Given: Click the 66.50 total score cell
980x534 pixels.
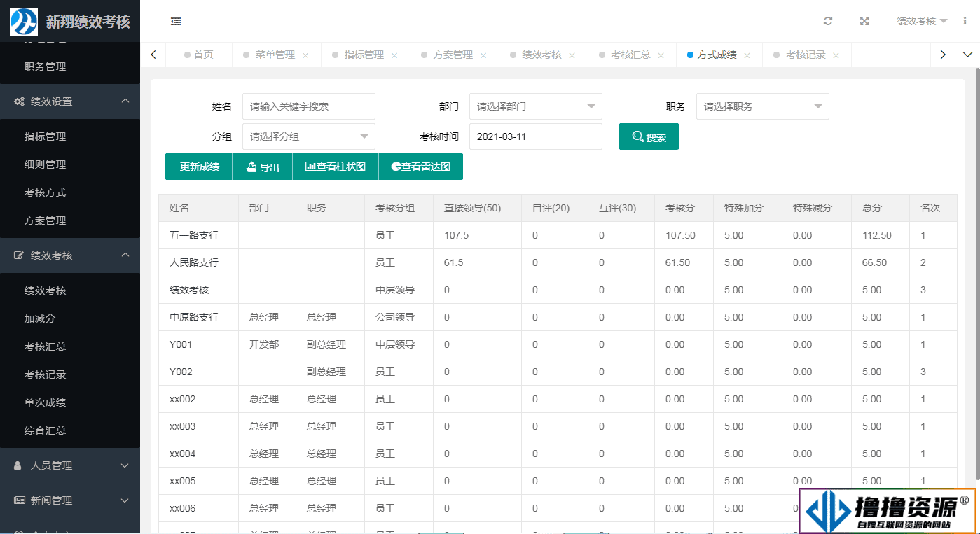Looking at the screenshot, I should pos(881,262).
